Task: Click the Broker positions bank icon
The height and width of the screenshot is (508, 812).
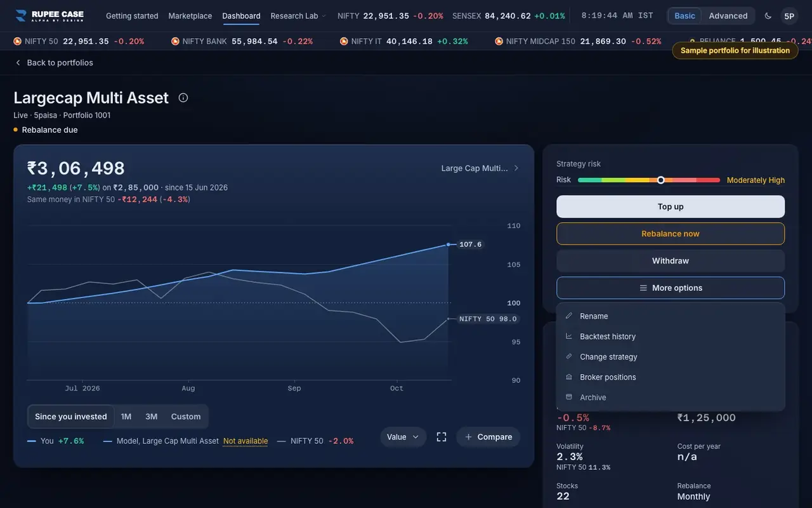Action: (x=569, y=377)
